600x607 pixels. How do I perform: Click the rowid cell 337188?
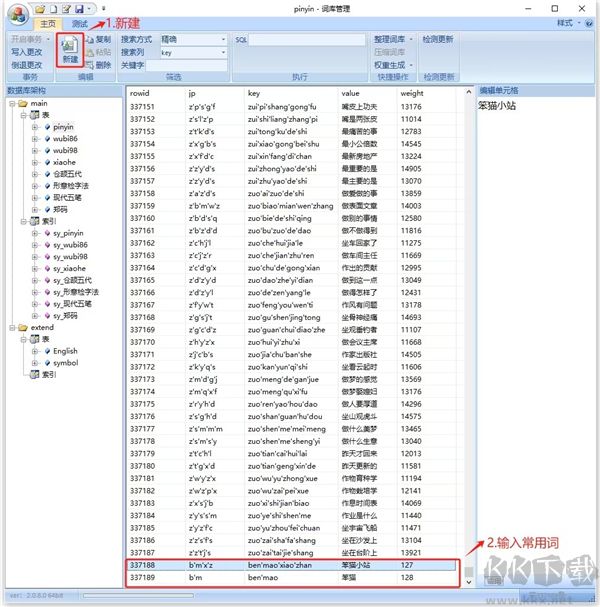click(142, 565)
